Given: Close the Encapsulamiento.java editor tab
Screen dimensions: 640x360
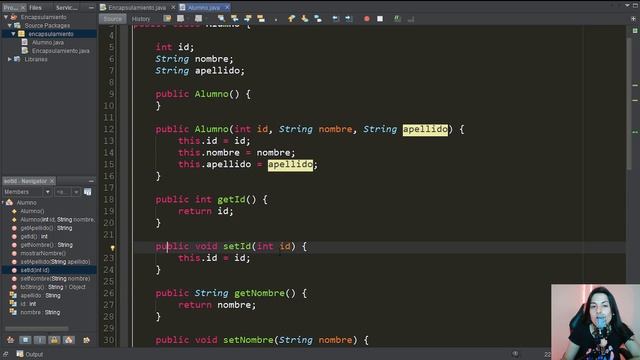Looking at the screenshot, I should (173, 7).
